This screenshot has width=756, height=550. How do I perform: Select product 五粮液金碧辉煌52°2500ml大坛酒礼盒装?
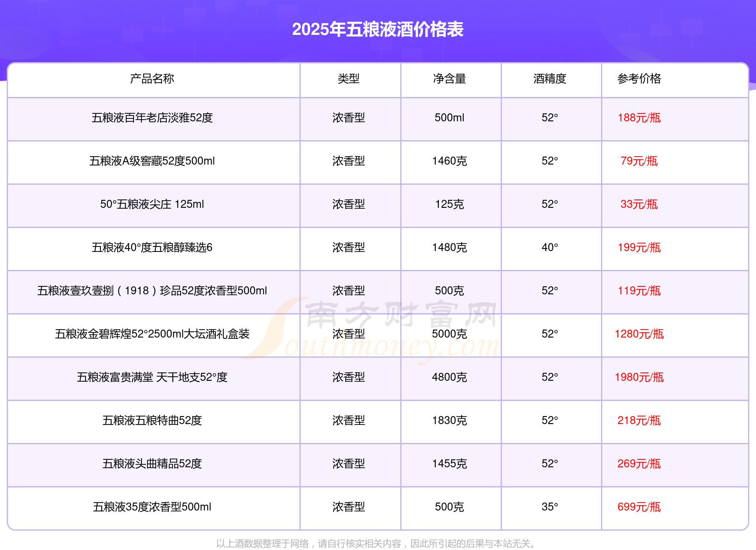[152, 334]
